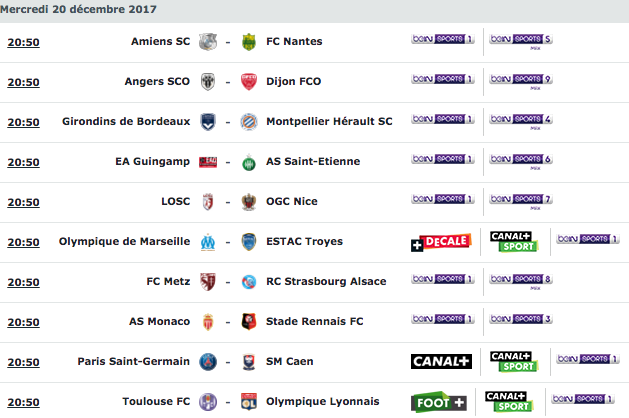Click the Canal+ Décalé channel logo
Screen dimensions: 629x418
(441, 242)
